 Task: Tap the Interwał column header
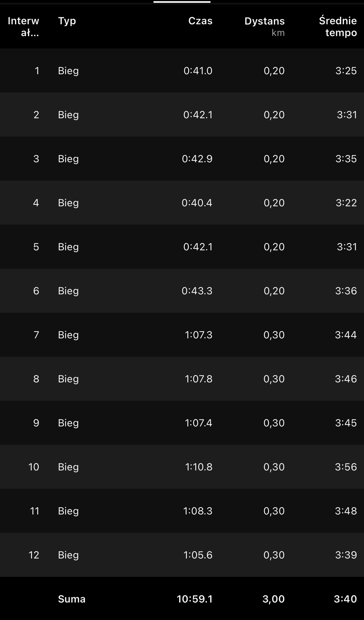[x=23, y=27]
